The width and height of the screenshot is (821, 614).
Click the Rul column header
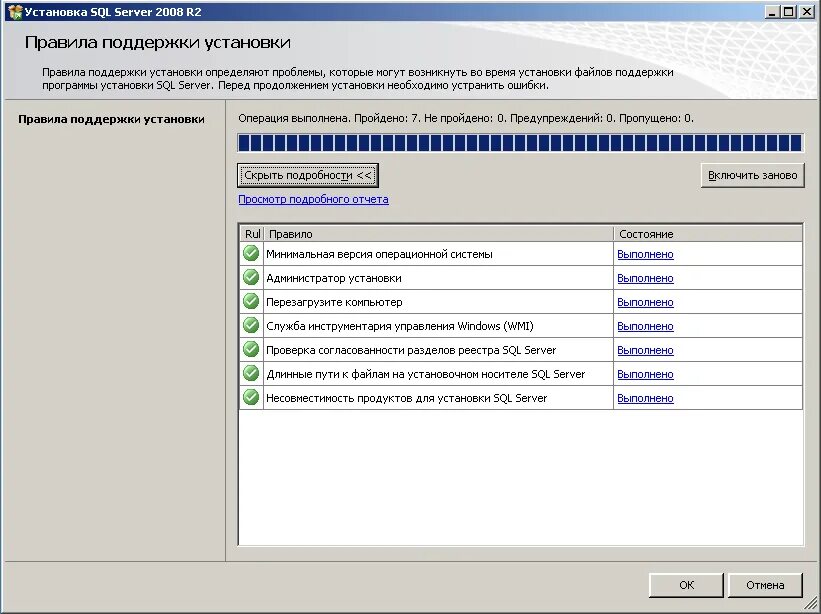[x=252, y=234]
